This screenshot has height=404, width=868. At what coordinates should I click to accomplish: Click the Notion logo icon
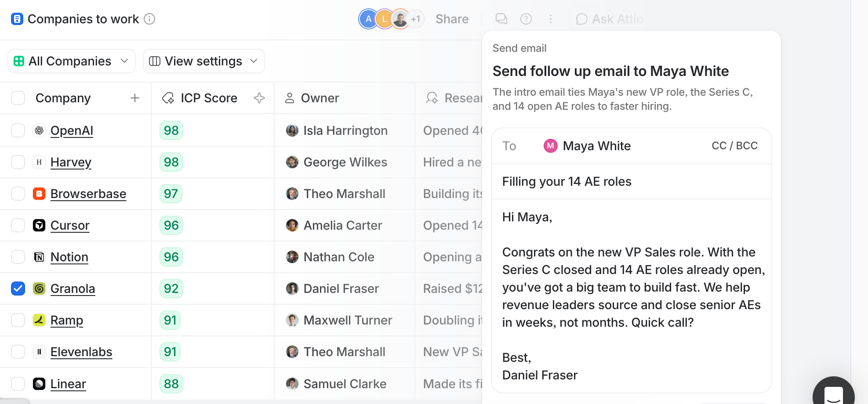pyautogui.click(x=39, y=257)
